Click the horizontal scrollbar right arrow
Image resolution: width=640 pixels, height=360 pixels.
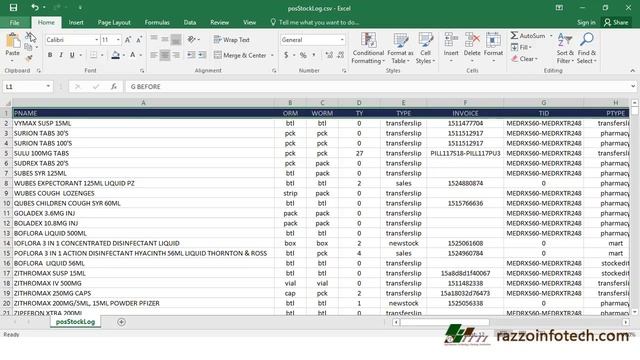[626, 322]
